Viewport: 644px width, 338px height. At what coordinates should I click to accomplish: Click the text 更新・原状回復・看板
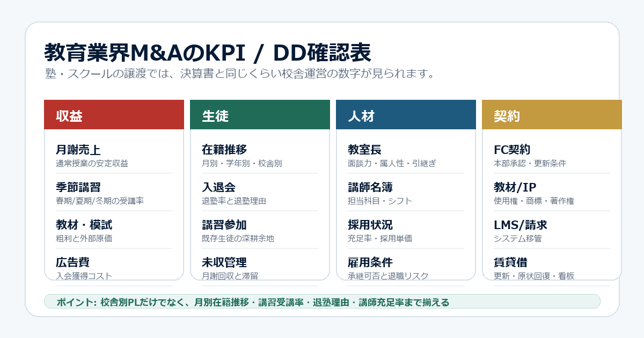(x=534, y=276)
